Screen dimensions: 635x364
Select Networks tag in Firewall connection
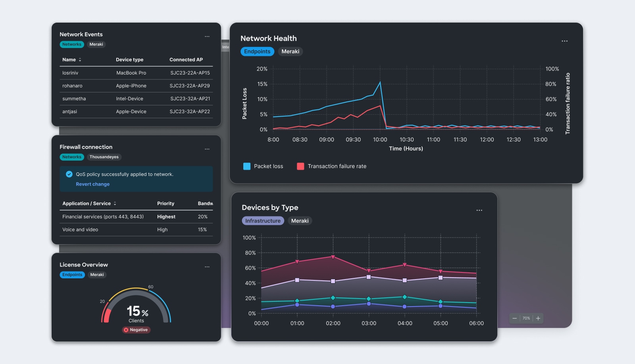coord(72,157)
